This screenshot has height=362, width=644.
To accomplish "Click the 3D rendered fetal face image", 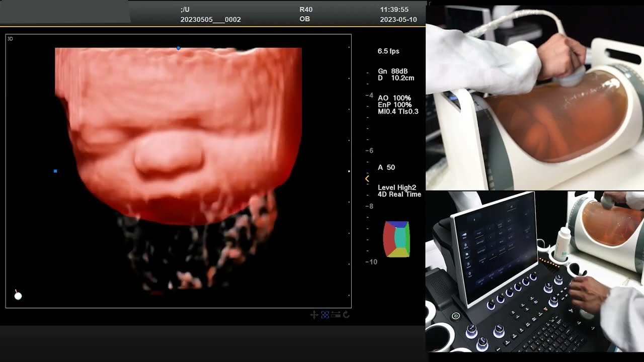I will click(x=179, y=136).
